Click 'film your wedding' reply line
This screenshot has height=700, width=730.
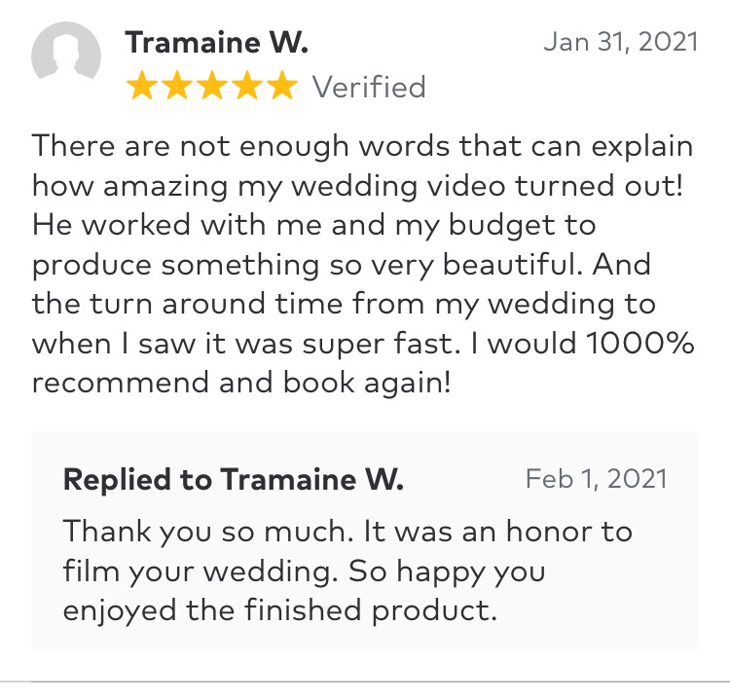[x=304, y=571]
